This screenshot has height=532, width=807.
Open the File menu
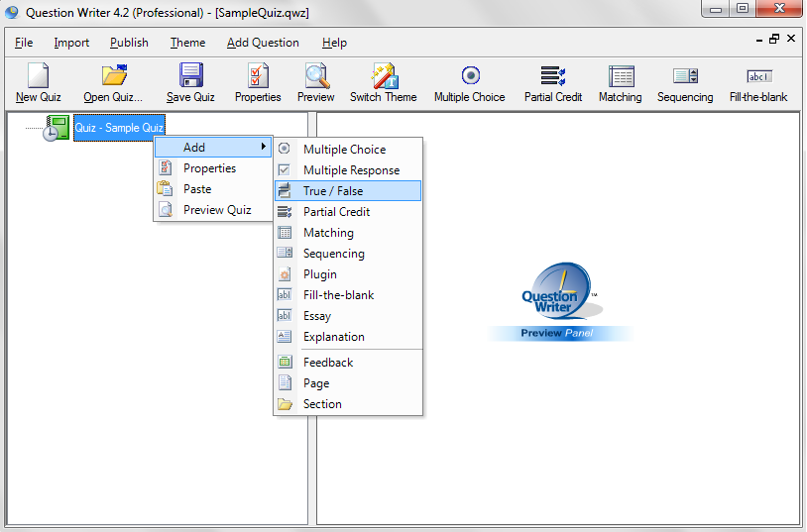click(24, 43)
